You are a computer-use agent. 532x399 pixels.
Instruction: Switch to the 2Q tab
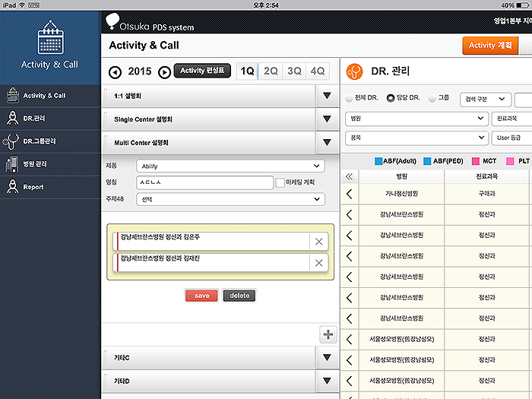point(271,71)
